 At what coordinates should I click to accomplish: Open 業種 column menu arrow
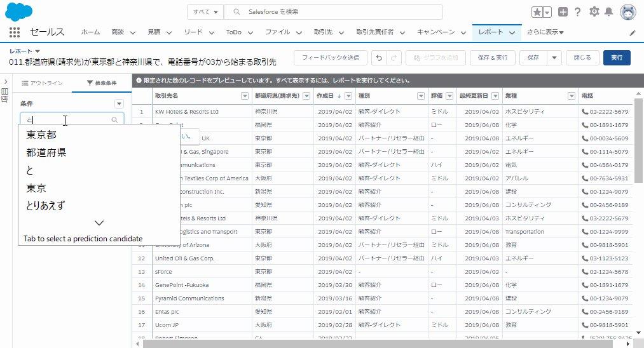click(x=572, y=96)
